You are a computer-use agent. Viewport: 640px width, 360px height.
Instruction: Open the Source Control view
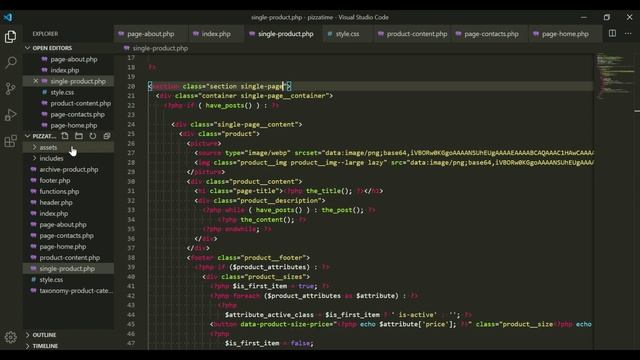(x=11, y=89)
